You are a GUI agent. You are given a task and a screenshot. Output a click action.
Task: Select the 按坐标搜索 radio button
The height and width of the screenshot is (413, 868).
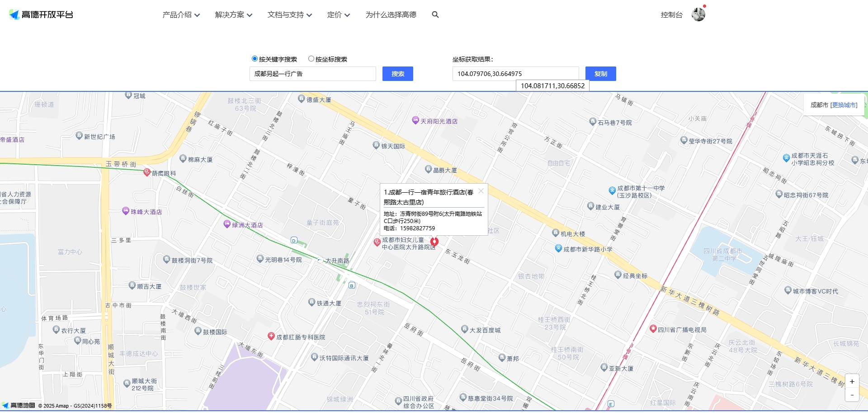coord(311,58)
